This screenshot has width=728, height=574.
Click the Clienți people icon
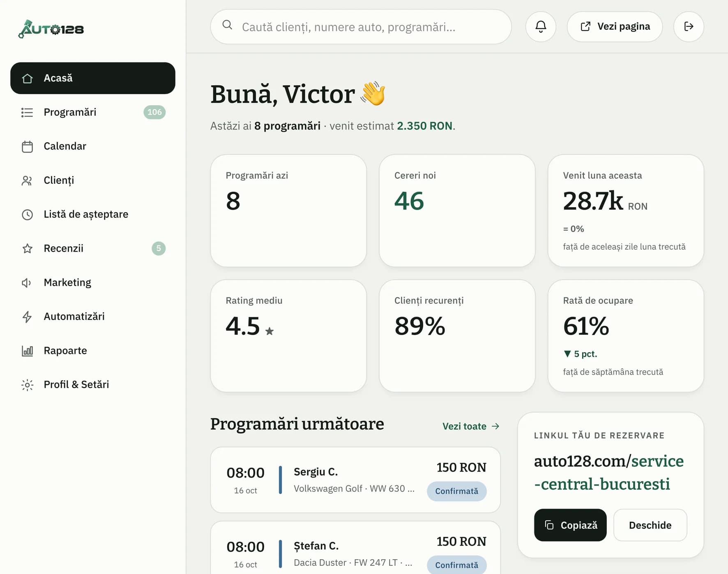point(27,181)
